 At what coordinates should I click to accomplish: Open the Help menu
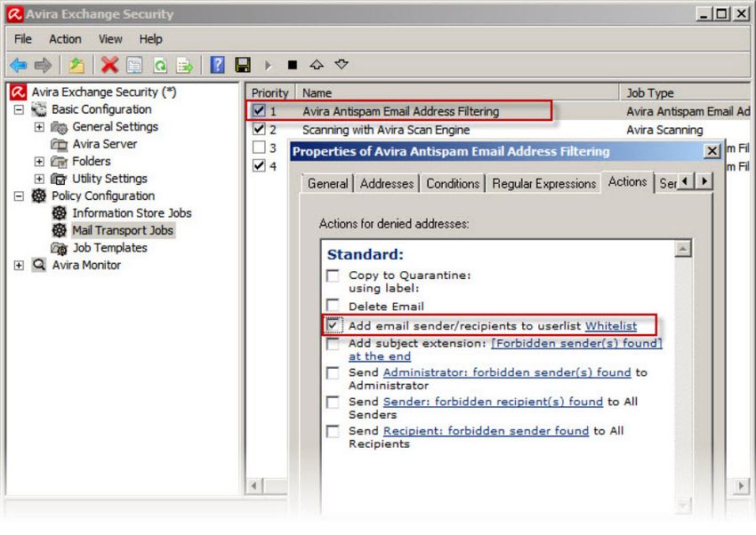coord(151,39)
